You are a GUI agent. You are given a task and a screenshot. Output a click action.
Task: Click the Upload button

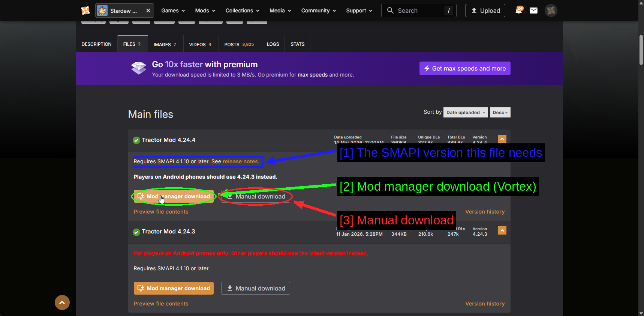tap(485, 11)
